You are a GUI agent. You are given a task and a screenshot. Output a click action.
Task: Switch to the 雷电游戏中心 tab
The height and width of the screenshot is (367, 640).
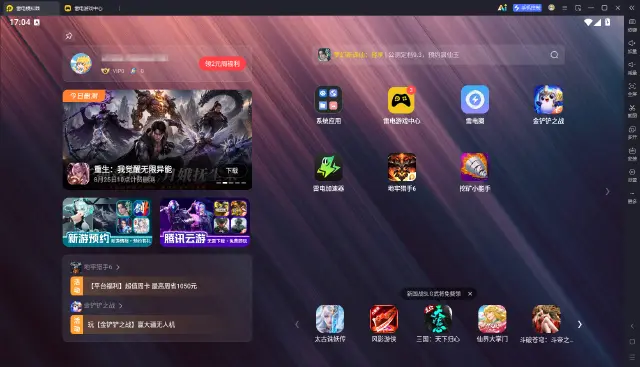click(x=84, y=8)
